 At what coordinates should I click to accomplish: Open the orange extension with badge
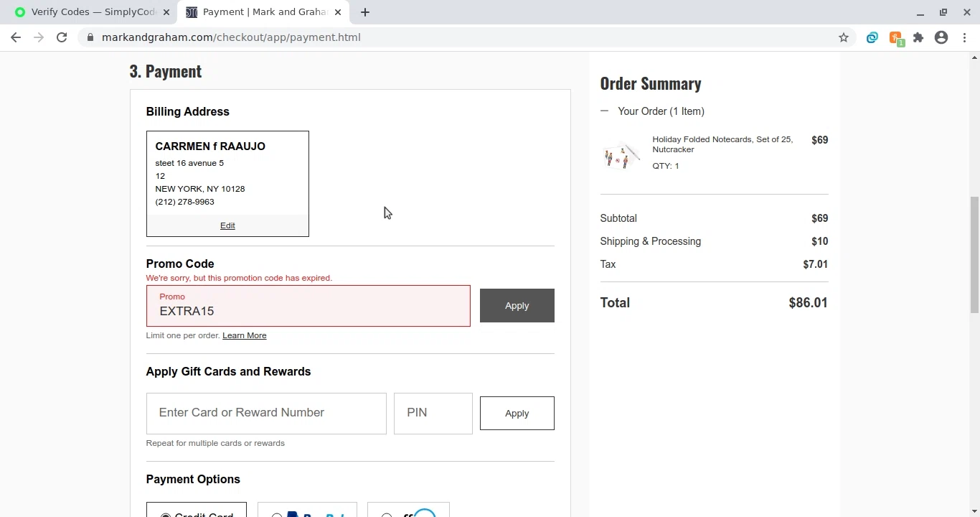(x=896, y=39)
